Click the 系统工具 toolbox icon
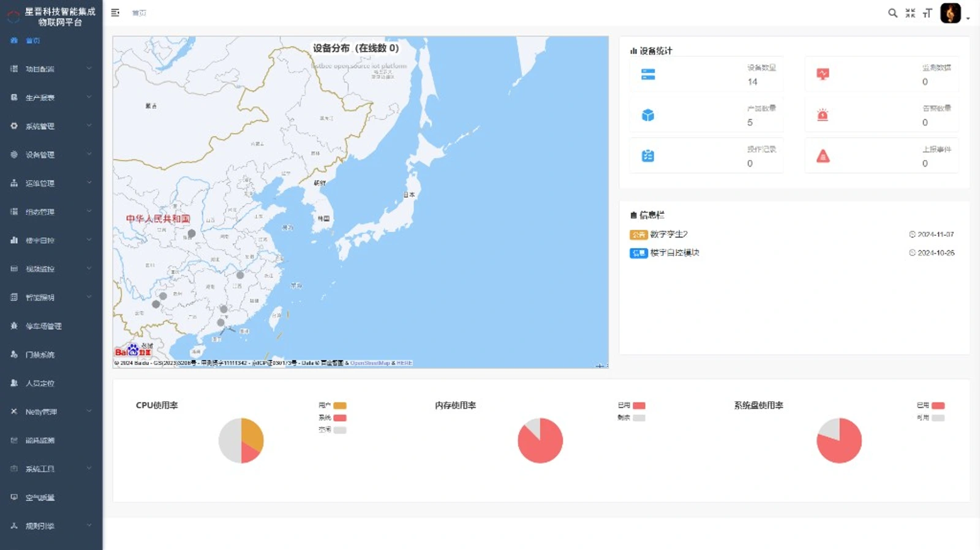The image size is (980, 550). pyautogui.click(x=13, y=469)
